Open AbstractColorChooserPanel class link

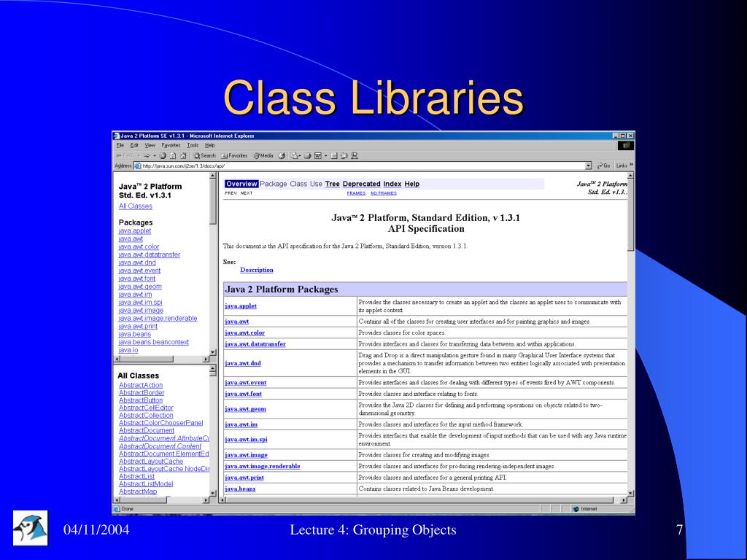pos(161,423)
